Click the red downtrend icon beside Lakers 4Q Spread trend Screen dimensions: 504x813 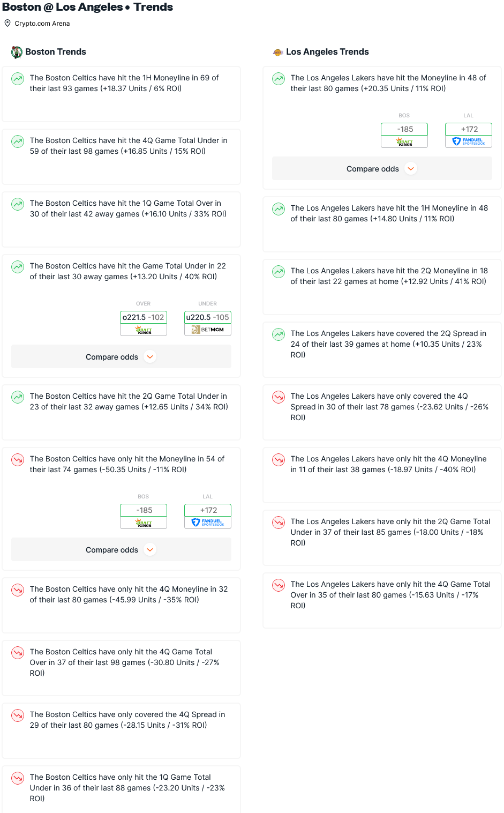click(279, 397)
